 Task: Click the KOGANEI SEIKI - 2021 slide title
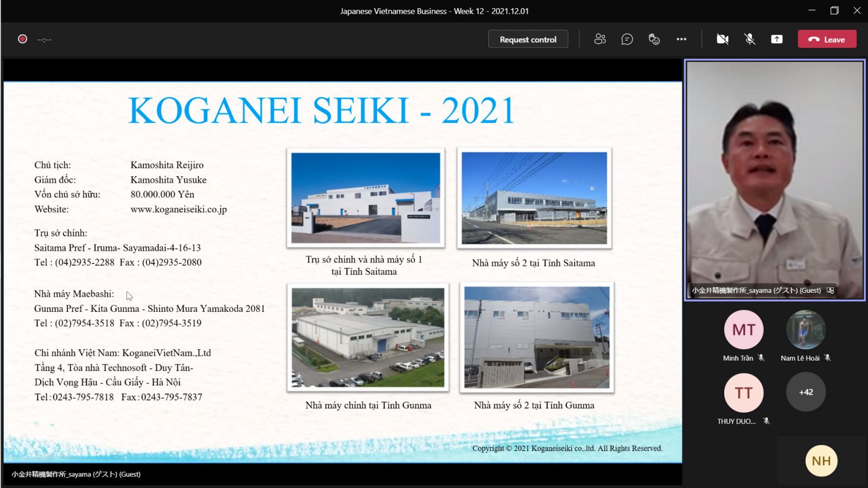point(321,111)
